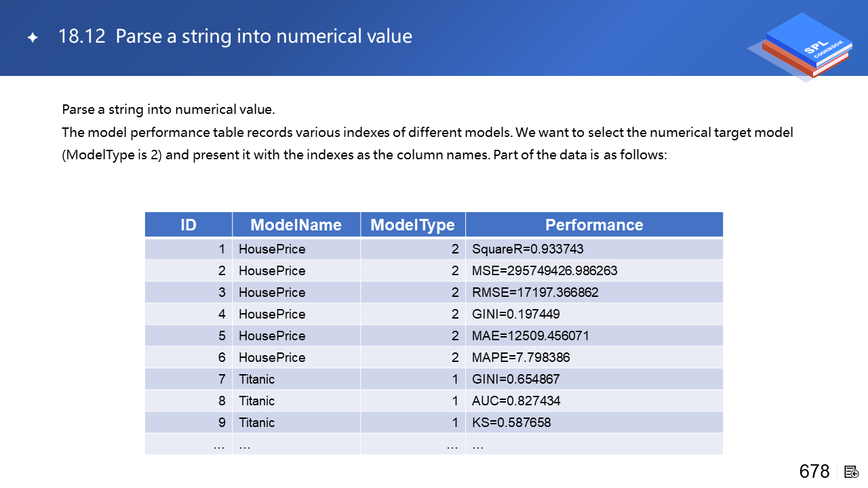This screenshot has width=868, height=488.
Task: Click the HousePrice name in row 1
Action: pyautogui.click(x=272, y=249)
